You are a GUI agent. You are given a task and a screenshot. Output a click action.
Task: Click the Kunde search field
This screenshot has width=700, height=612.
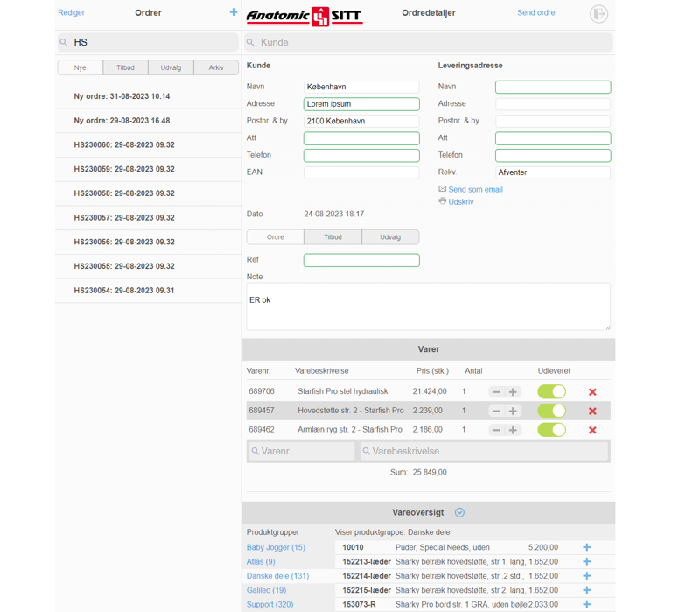[429, 42]
